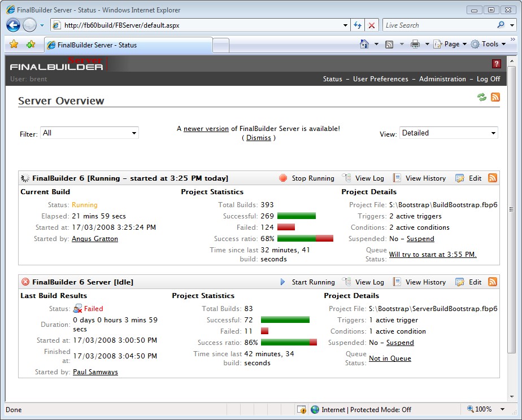Screen dimensions: 522x420
Task: Click the browser Feeds icon in toolbar
Action: pyautogui.click(x=389, y=44)
